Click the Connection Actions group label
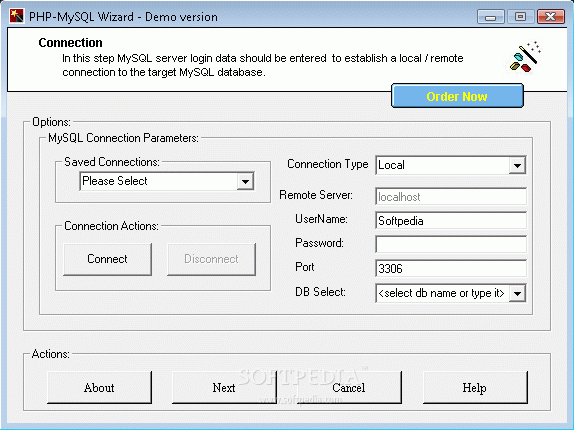The width and height of the screenshot is (574, 430). pyautogui.click(x=111, y=226)
